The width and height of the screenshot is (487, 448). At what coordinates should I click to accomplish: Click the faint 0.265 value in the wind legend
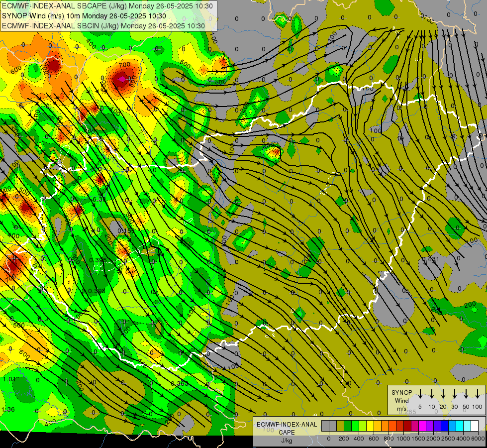tap(407, 412)
